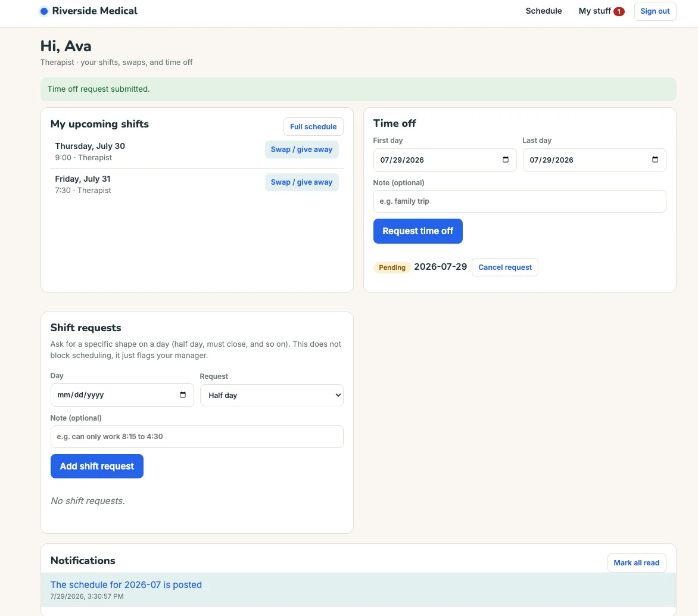Click the notification timestamp 7/29/2026, 3:30:57 PM
The height and width of the screenshot is (616, 698).
[87, 596]
